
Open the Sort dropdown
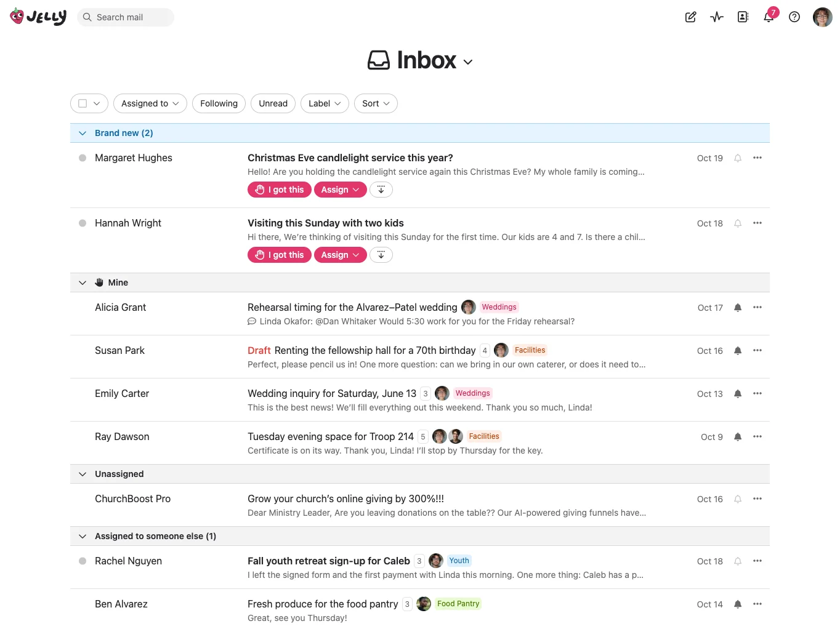(376, 103)
